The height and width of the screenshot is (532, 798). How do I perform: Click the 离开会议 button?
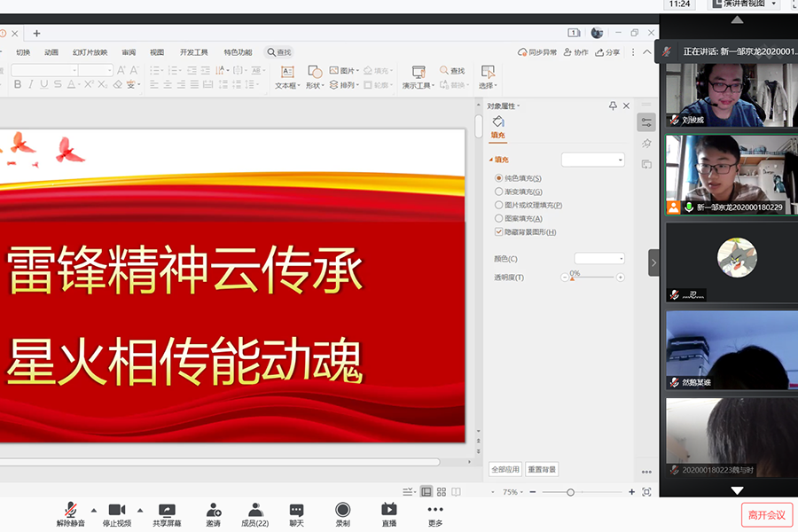coord(766,515)
